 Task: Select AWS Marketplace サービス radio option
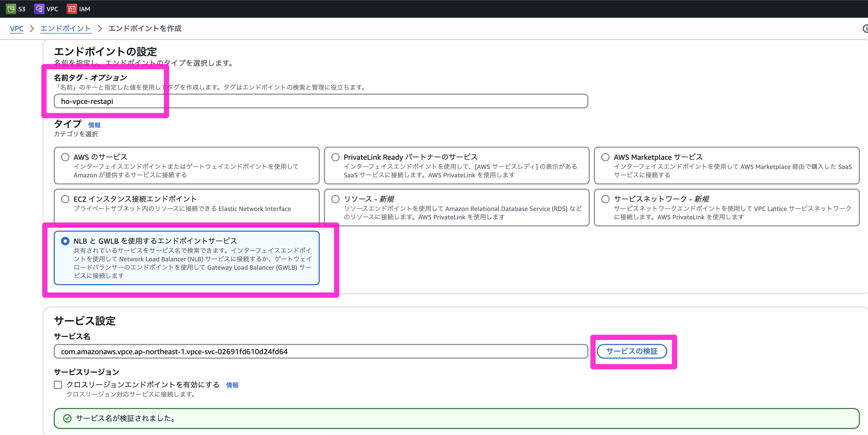(x=605, y=157)
